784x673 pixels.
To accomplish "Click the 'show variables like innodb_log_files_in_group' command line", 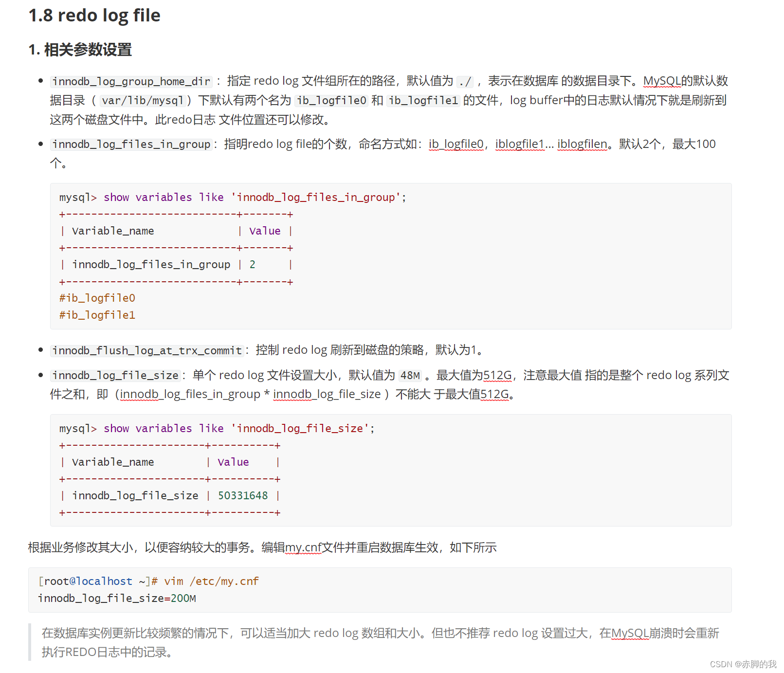I will [233, 198].
